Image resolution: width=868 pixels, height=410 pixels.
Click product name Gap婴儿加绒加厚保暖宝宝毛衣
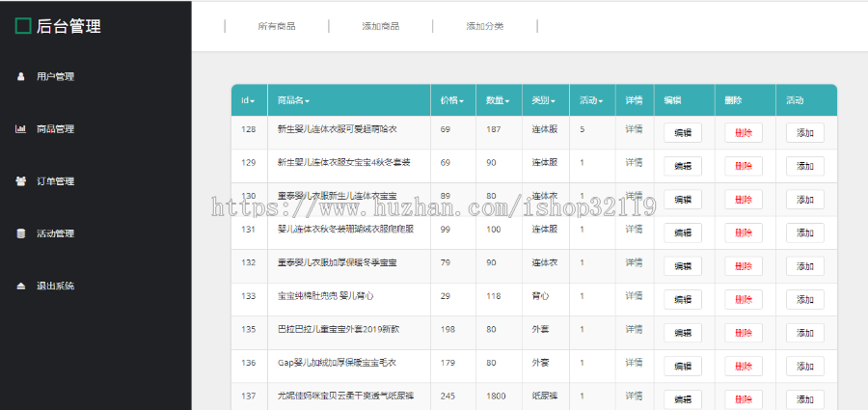(x=337, y=363)
